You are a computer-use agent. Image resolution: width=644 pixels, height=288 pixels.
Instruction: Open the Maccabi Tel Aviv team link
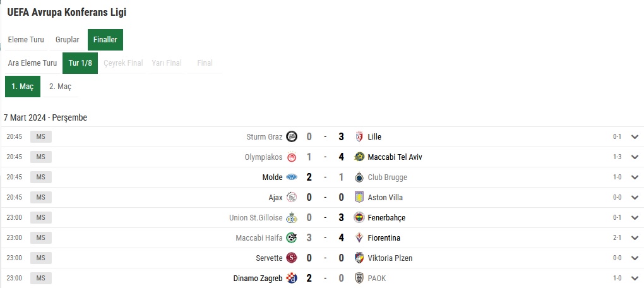(395, 157)
